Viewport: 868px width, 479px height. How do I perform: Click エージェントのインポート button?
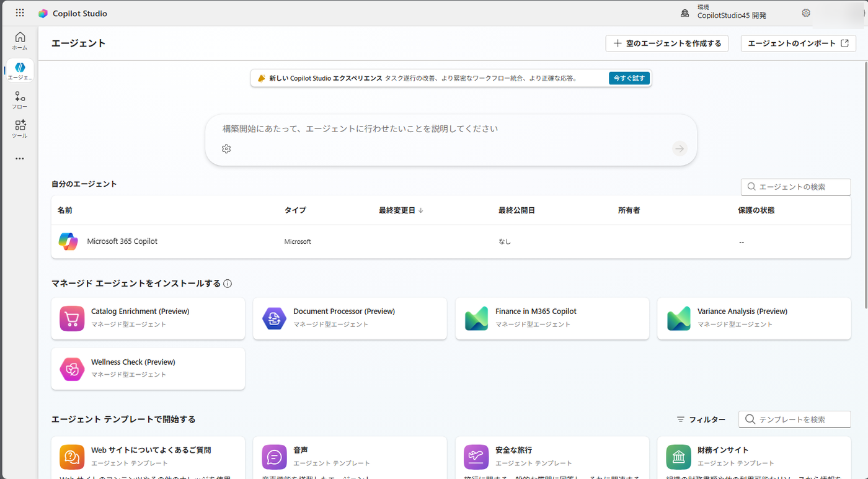point(799,43)
